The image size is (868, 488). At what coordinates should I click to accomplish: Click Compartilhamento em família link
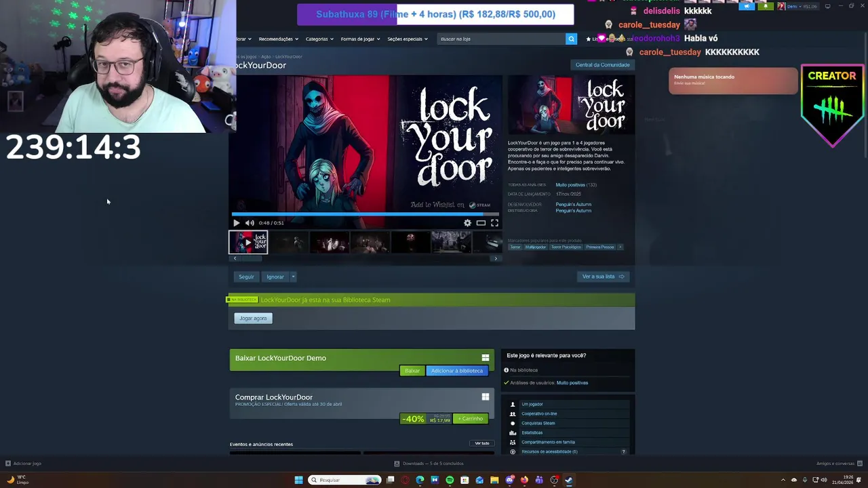(x=548, y=443)
